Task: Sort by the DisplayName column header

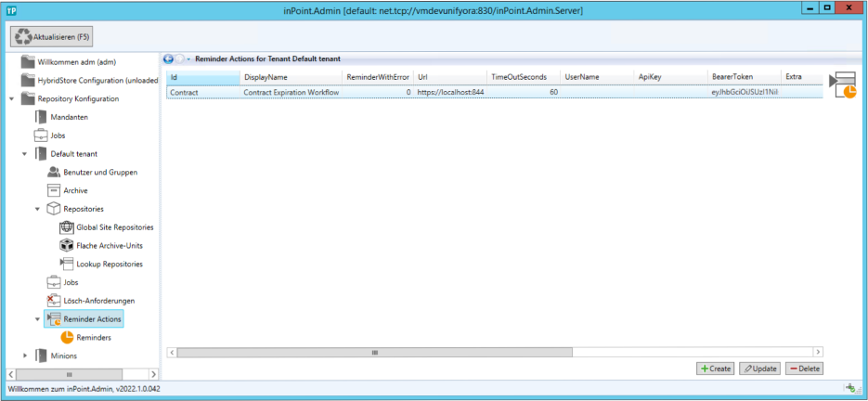Action: [x=291, y=77]
